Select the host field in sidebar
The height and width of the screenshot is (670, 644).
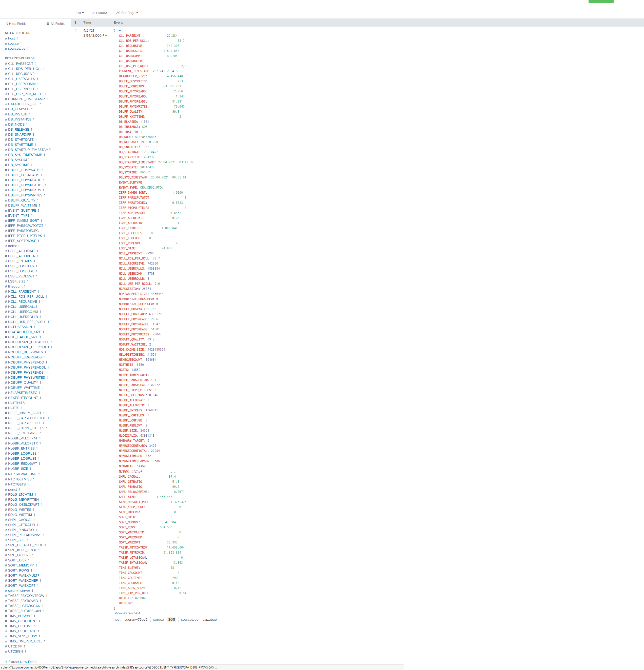11,39
